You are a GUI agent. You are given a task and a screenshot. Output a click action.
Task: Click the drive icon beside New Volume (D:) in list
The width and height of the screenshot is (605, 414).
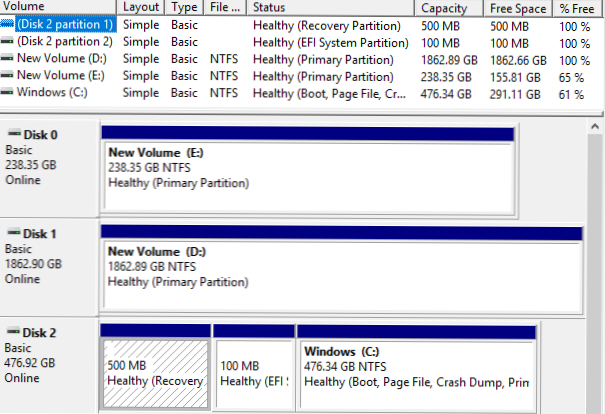(x=7, y=58)
